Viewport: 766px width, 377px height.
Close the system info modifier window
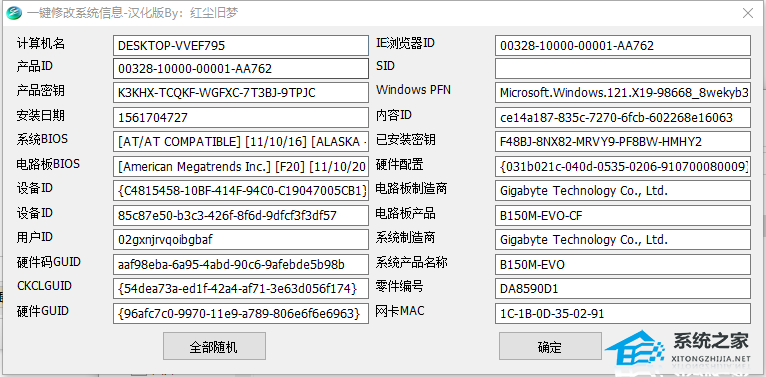click(747, 13)
